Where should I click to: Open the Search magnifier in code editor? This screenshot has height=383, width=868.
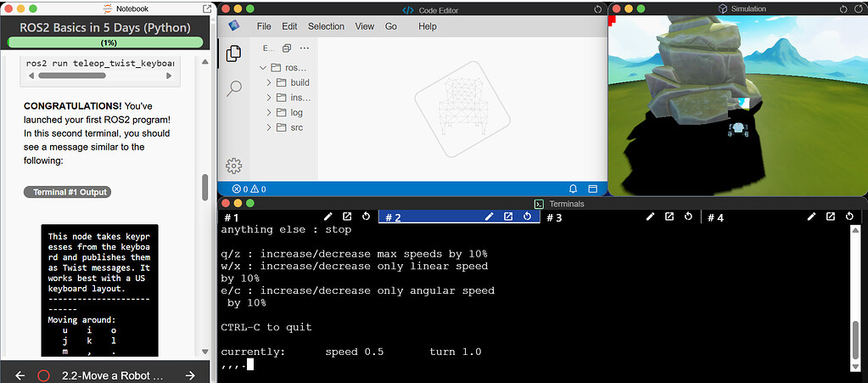[234, 88]
